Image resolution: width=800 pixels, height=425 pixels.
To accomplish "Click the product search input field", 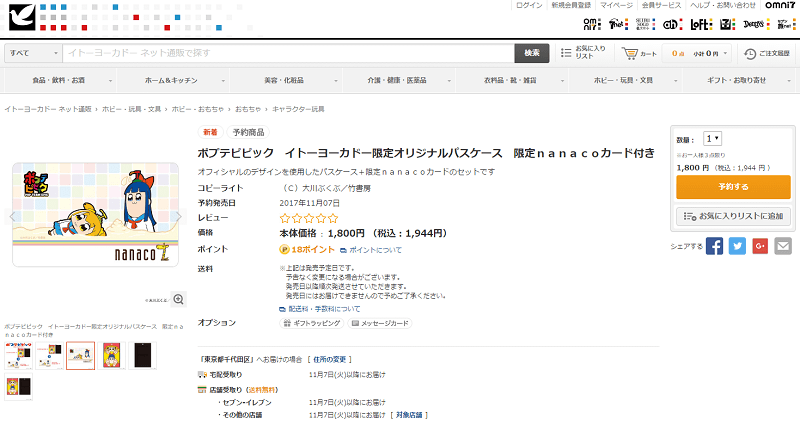I will click(288, 53).
